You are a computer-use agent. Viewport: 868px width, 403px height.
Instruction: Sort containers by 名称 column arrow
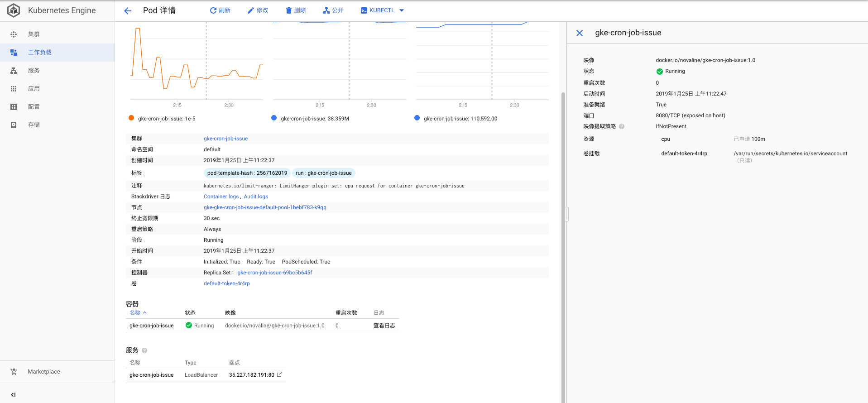145,313
